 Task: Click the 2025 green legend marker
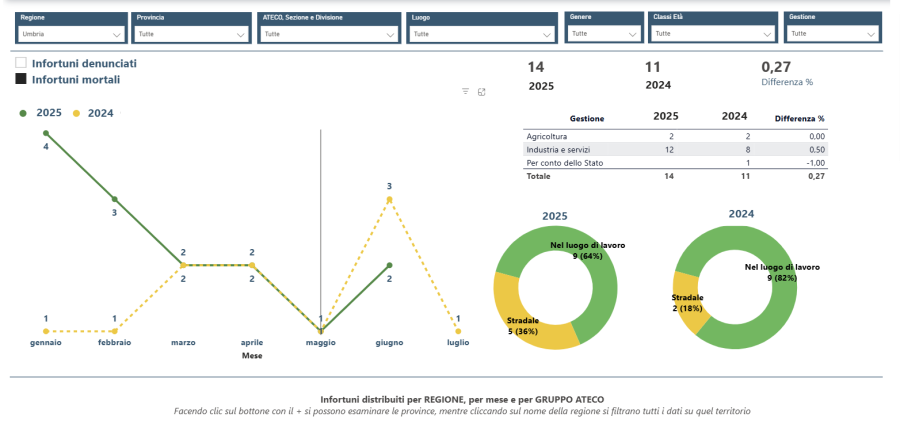click(23, 113)
